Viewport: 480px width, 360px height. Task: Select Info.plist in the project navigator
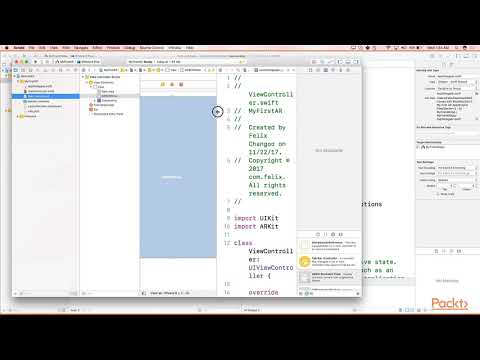[x=33, y=111]
